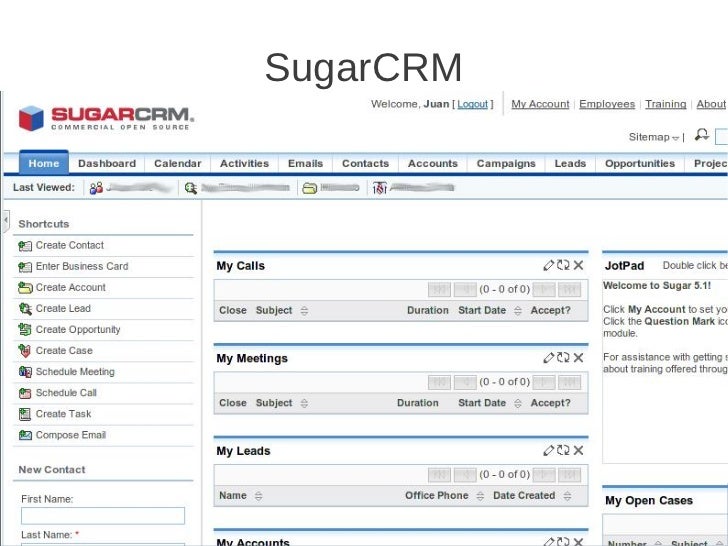Open the Emails tab
The width and height of the screenshot is (728, 546).
pos(305,163)
